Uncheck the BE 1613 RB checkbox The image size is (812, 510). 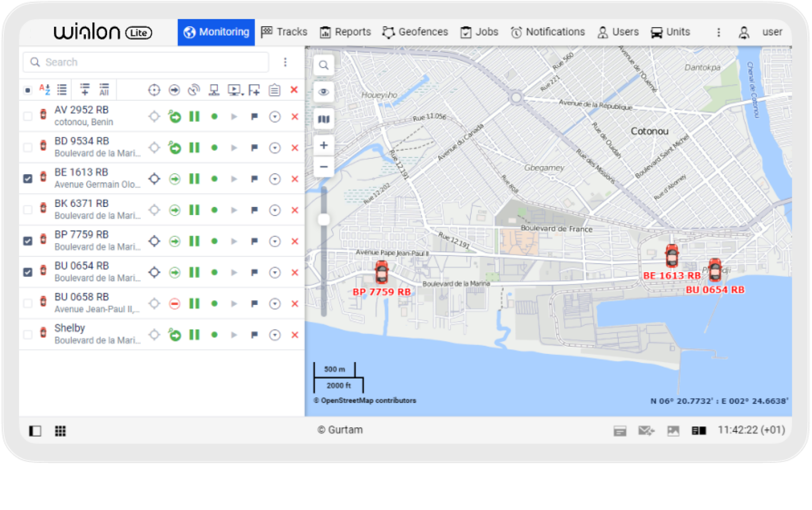28,179
